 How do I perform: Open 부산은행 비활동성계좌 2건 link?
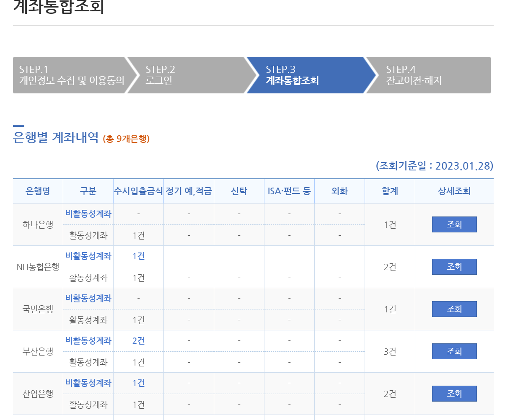pyautogui.click(x=138, y=340)
